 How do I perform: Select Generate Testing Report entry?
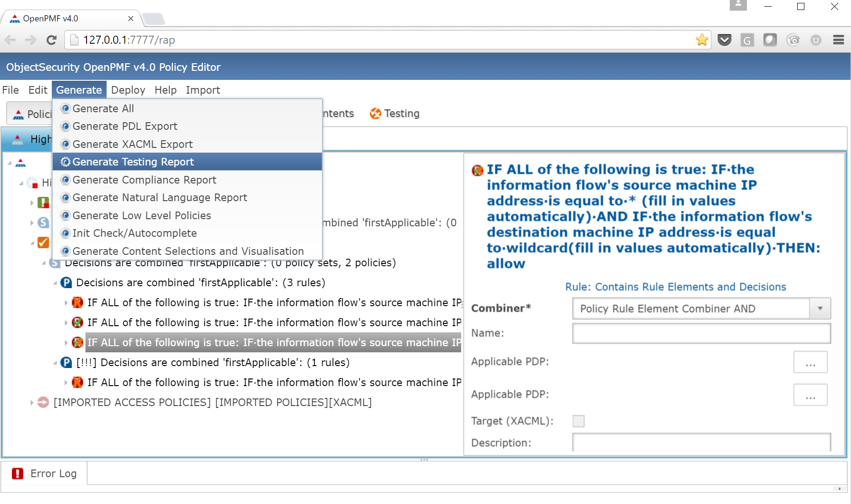click(x=187, y=162)
